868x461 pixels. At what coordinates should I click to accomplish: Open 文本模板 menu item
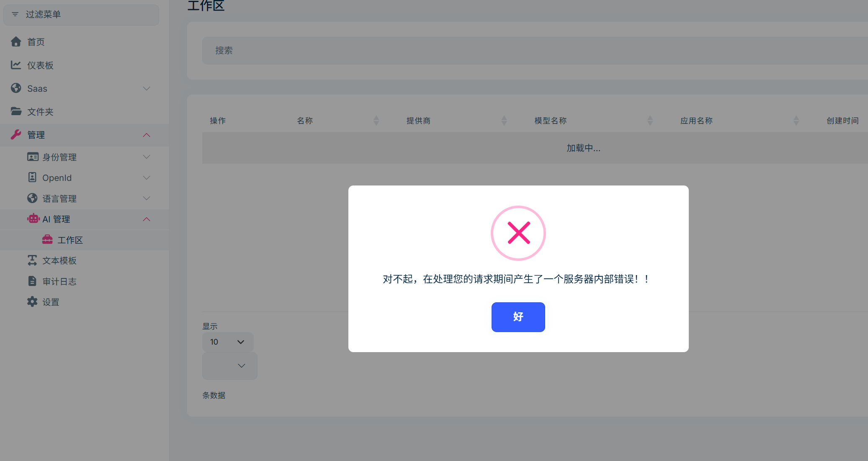pyautogui.click(x=59, y=260)
